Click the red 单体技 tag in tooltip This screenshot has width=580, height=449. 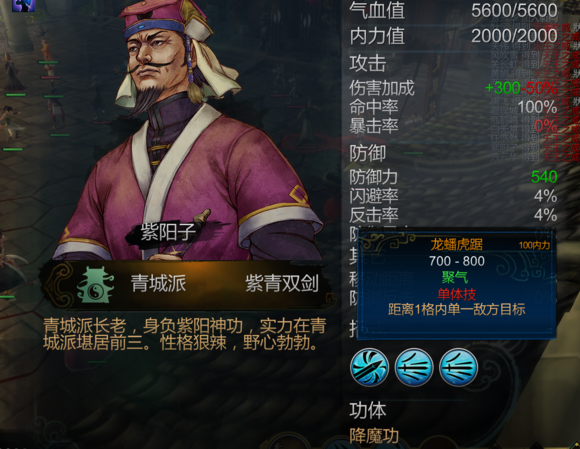(x=456, y=294)
